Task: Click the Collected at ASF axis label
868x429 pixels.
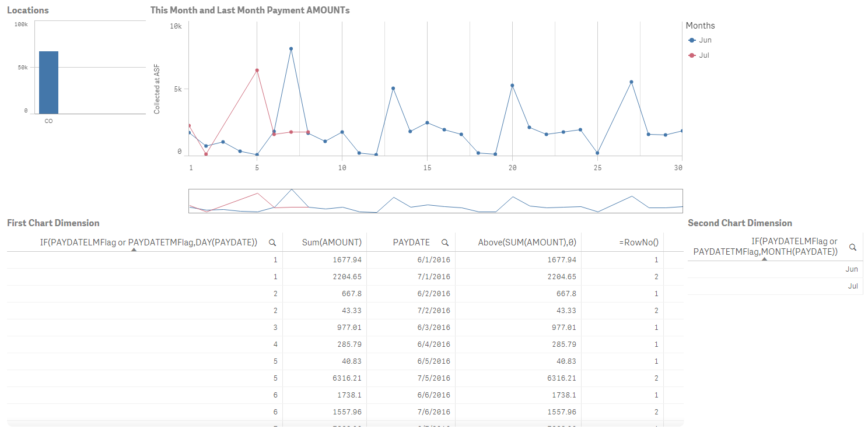Action: pyautogui.click(x=156, y=89)
